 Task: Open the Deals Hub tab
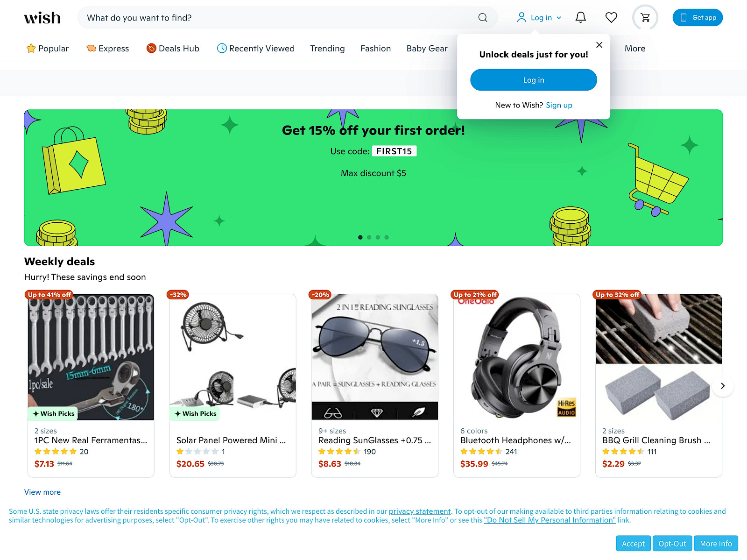coord(173,49)
